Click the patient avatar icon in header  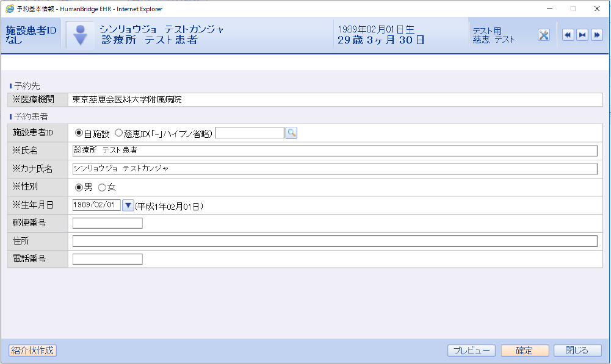point(80,35)
